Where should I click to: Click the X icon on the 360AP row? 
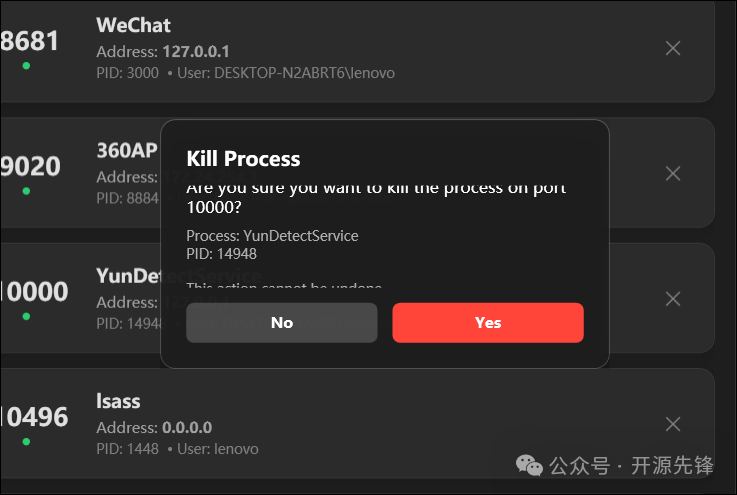pos(673,173)
